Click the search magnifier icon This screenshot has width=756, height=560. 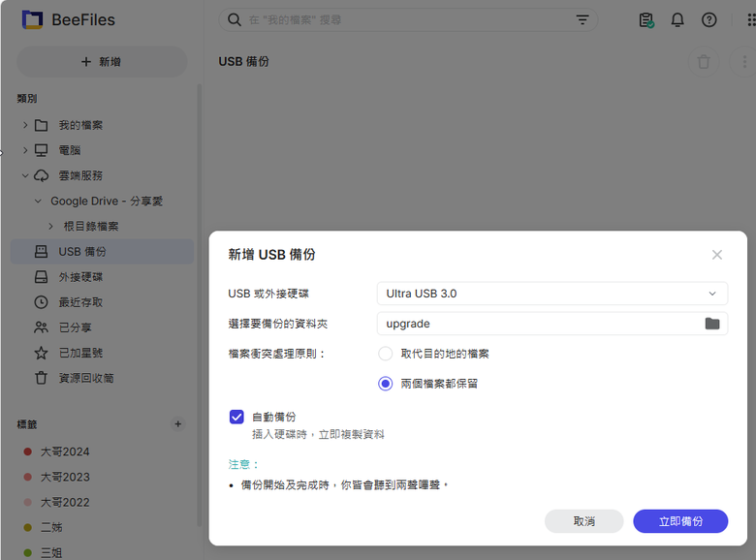click(235, 19)
